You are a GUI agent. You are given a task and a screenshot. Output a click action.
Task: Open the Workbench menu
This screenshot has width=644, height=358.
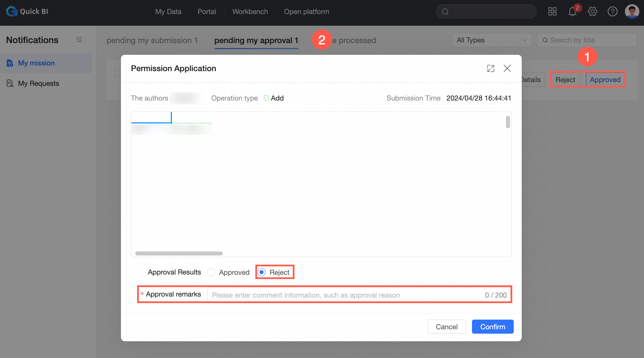pos(250,12)
